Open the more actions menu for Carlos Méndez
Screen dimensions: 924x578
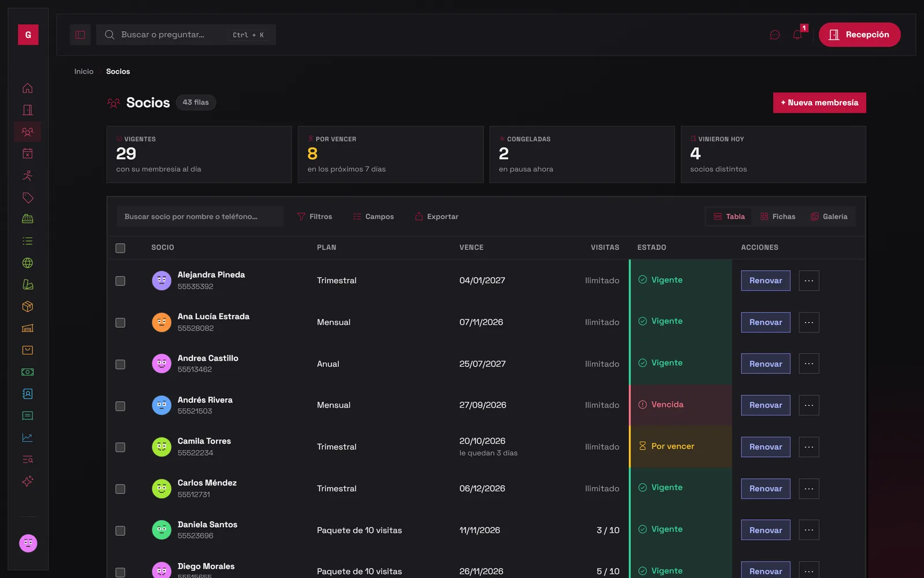click(x=808, y=488)
